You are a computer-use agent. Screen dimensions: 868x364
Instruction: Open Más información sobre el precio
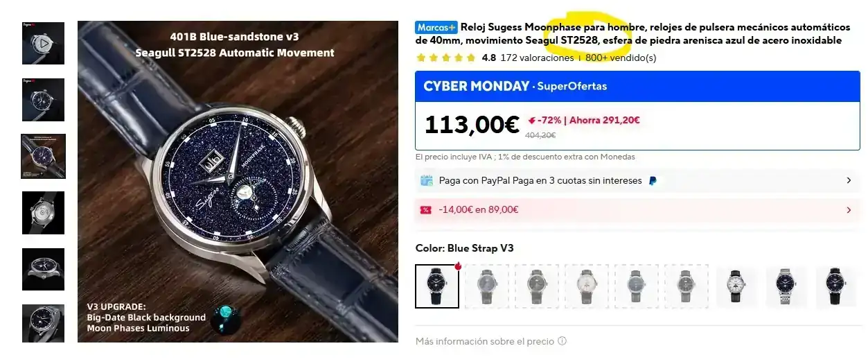(485, 341)
